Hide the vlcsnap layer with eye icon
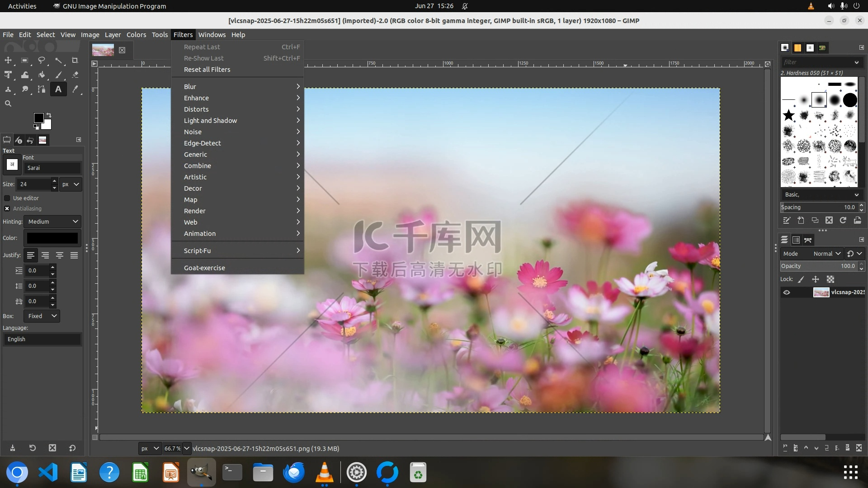 pyautogui.click(x=787, y=292)
